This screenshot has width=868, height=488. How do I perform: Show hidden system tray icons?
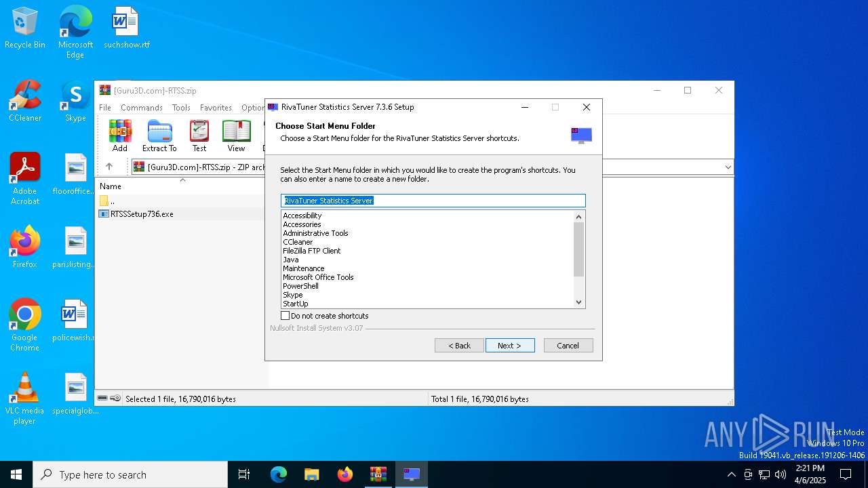731,474
